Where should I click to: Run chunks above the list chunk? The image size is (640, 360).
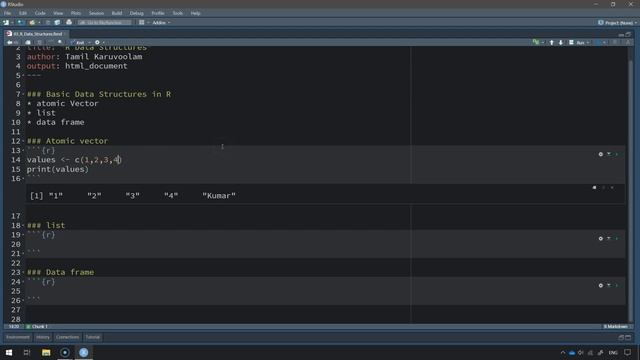point(609,238)
